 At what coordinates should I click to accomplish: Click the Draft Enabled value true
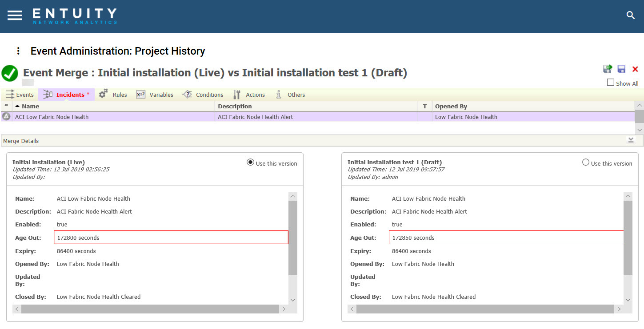(397, 225)
